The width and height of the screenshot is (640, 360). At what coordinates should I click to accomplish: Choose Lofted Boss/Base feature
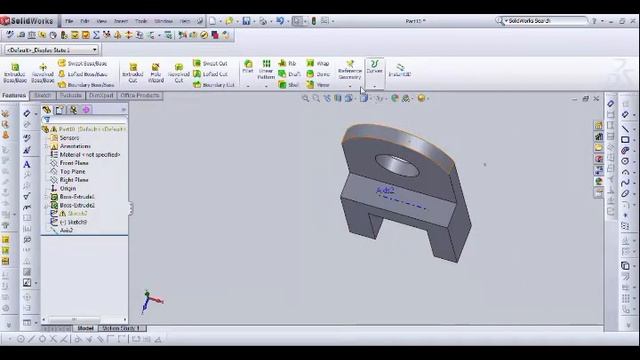(x=82, y=74)
